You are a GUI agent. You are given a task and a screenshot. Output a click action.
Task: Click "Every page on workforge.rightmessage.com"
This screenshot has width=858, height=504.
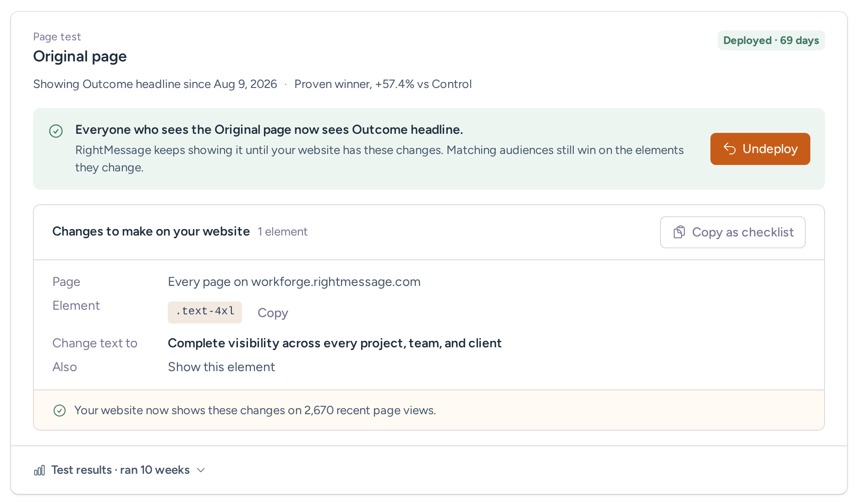click(294, 282)
